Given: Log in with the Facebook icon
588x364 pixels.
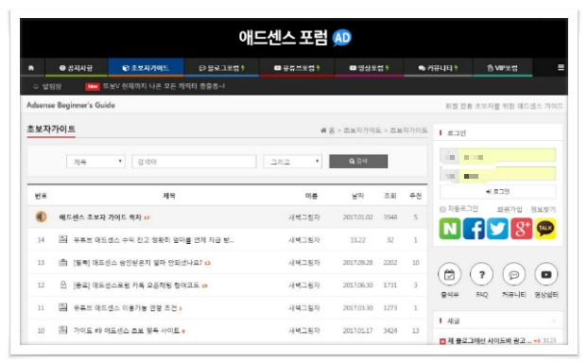Looking at the screenshot, I should pos(474,229).
